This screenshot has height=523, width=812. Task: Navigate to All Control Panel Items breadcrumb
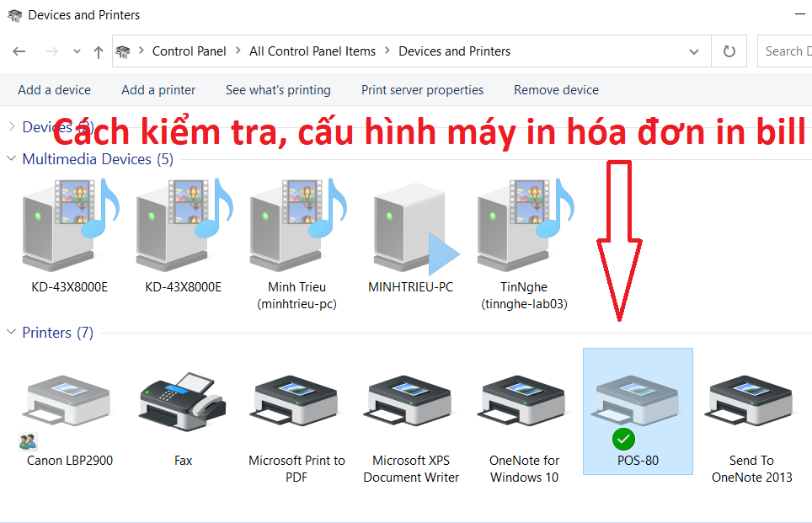(312, 51)
